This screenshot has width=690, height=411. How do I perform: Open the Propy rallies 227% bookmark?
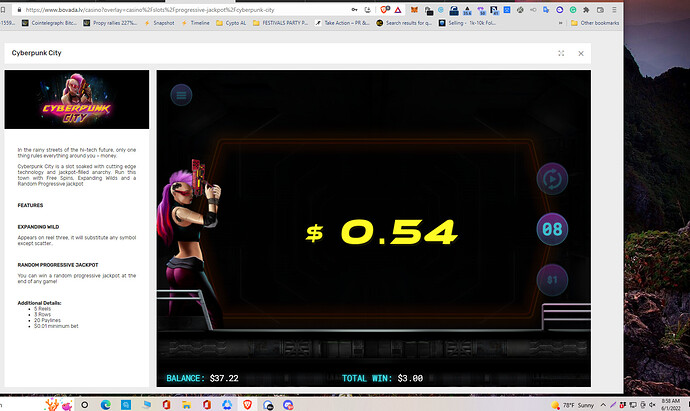110,23
